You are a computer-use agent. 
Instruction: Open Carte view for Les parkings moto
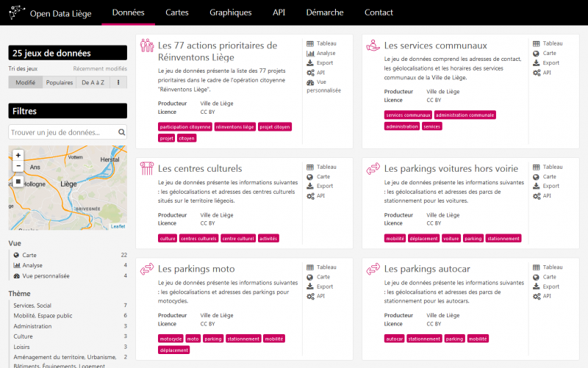point(318,277)
